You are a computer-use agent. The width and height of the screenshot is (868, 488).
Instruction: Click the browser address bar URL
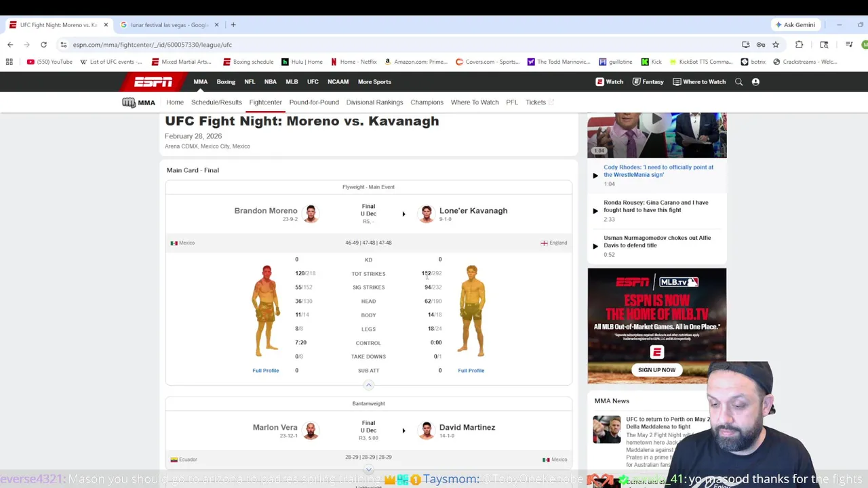(153, 45)
